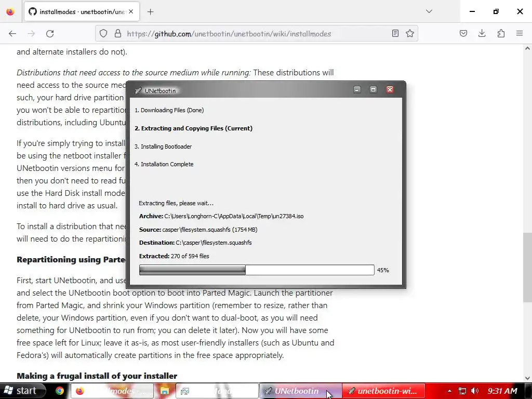This screenshot has height=399, width=532.
Task: Toggle reader view in the address bar
Action: pyautogui.click(x=395, y=33)
